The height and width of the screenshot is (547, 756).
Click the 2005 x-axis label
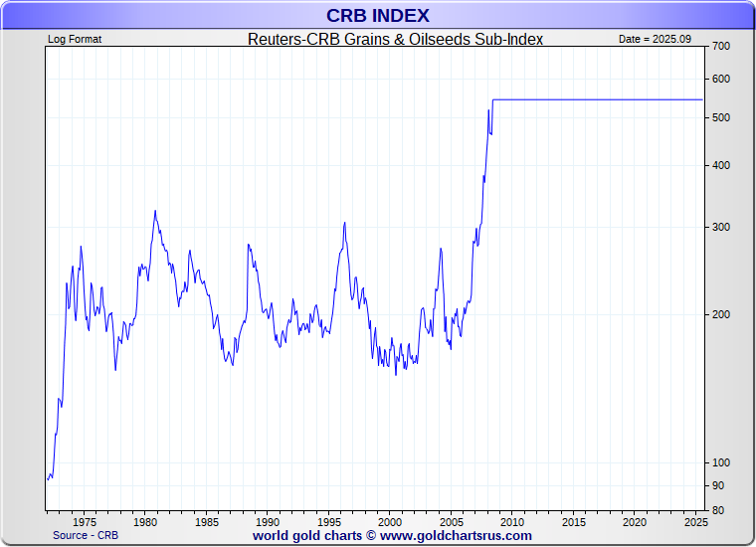click(x=452, y=522)
